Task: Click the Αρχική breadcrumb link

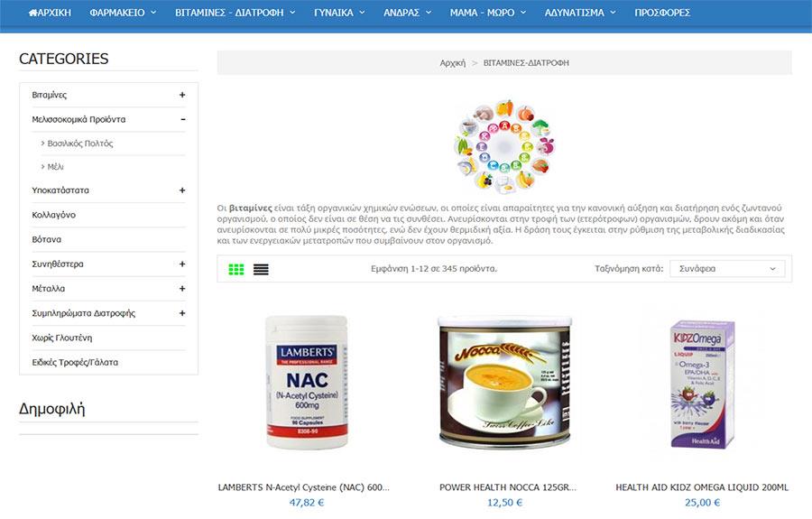Action: click(453, 62)
